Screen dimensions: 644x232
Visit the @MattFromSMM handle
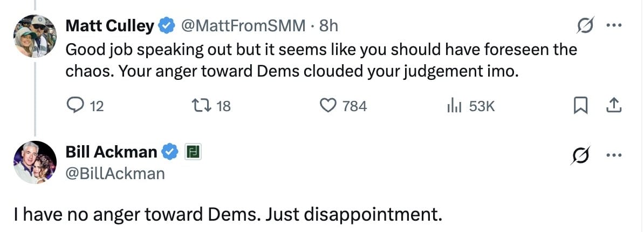click(x=243, y=26)
